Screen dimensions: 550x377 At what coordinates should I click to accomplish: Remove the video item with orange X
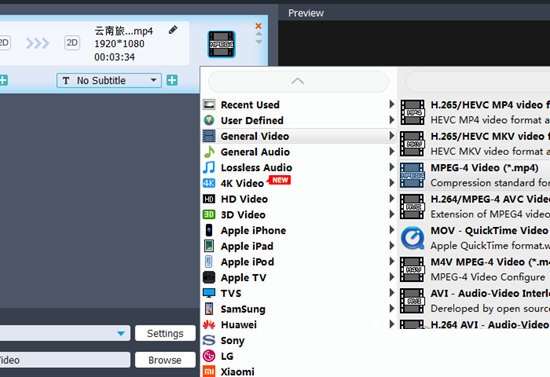coord(259,26)
